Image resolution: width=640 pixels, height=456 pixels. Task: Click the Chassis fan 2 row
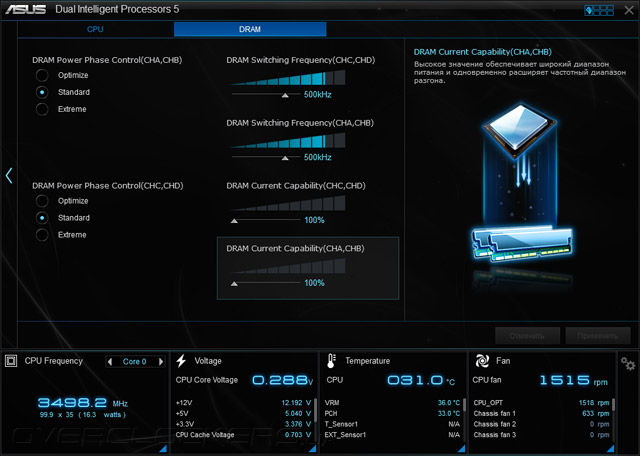tap(541, 424)
